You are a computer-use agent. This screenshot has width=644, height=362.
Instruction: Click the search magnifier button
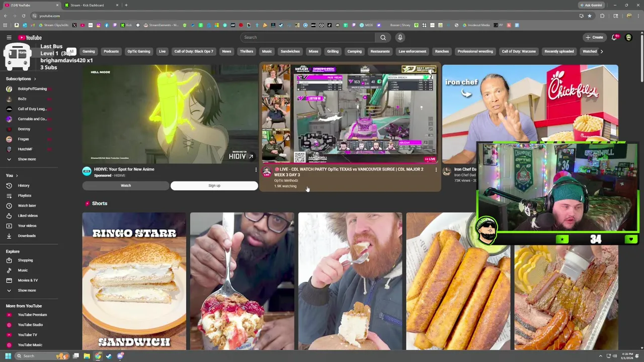[383, 37]
